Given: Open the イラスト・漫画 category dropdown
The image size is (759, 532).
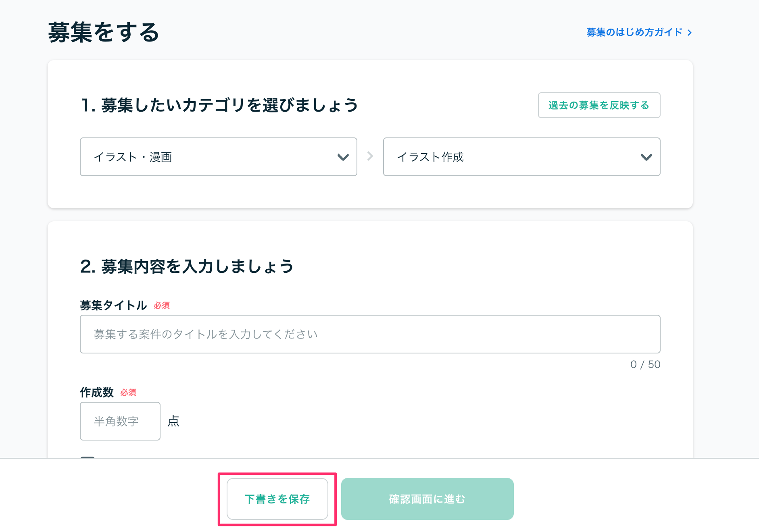Looking at the screenshot, I should 219,157.
